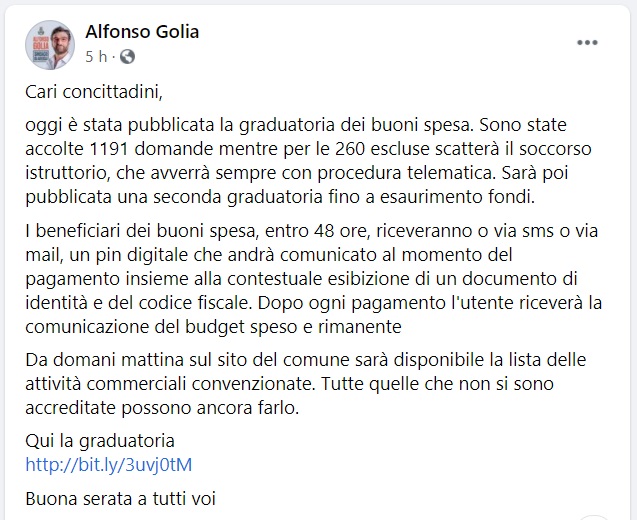Click the globe public audience icon
Screen dimensions: 637x520
coord(127,56)
